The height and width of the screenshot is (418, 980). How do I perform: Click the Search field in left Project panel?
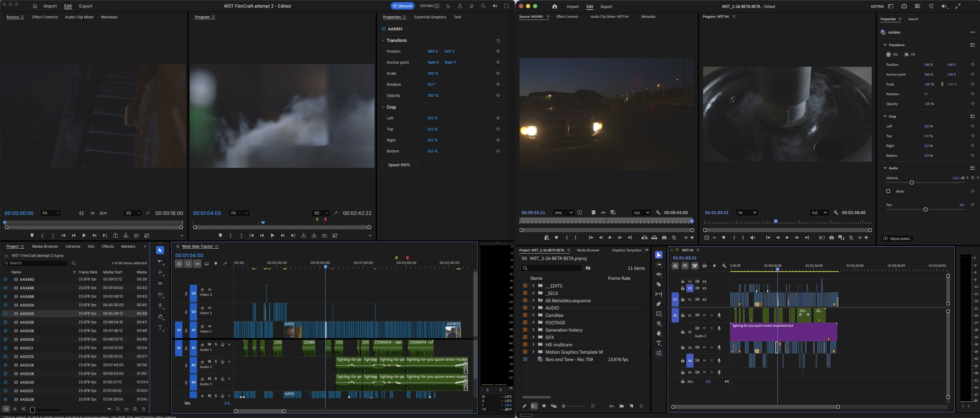[x=35, y=263]
